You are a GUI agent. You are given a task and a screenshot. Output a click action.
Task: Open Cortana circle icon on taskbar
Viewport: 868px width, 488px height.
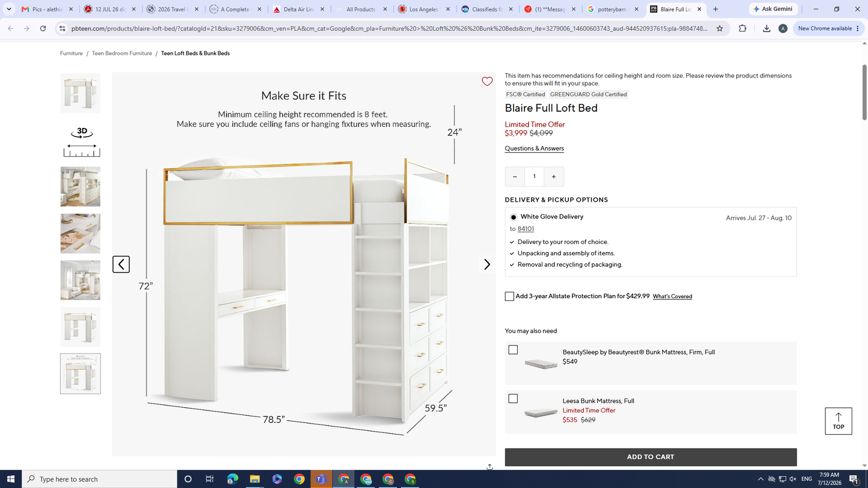(188, 479)
